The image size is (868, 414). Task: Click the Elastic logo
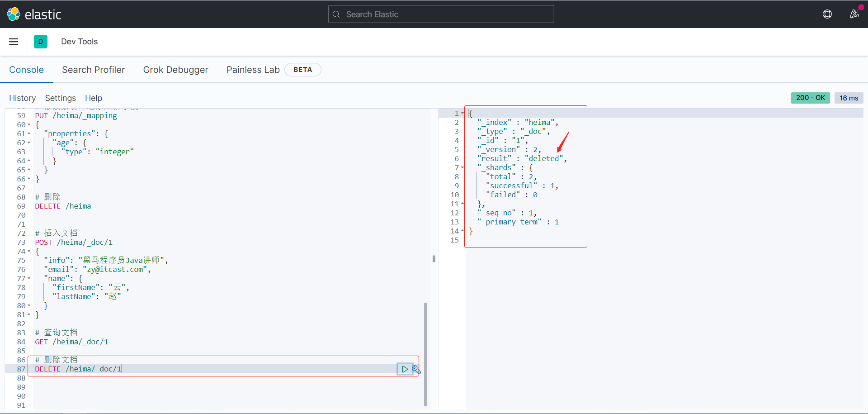[34, 14]
